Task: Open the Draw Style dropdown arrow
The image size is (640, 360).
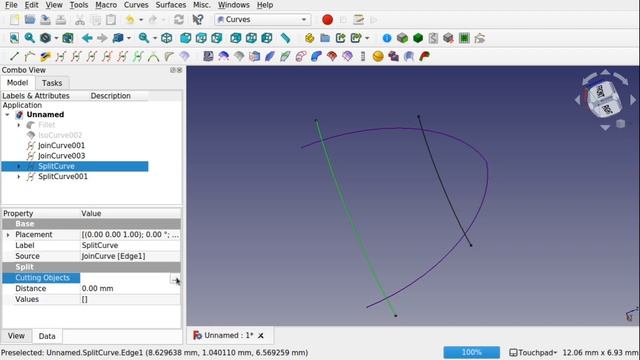Action: coord(56,38)
